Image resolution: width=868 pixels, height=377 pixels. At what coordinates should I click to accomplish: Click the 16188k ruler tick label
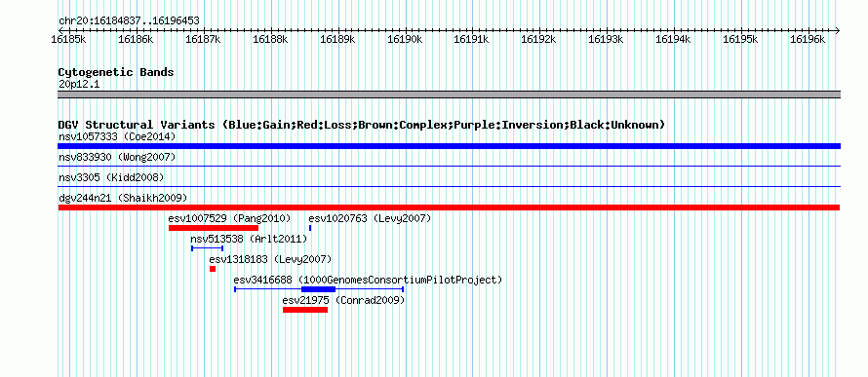pos(270,39)
